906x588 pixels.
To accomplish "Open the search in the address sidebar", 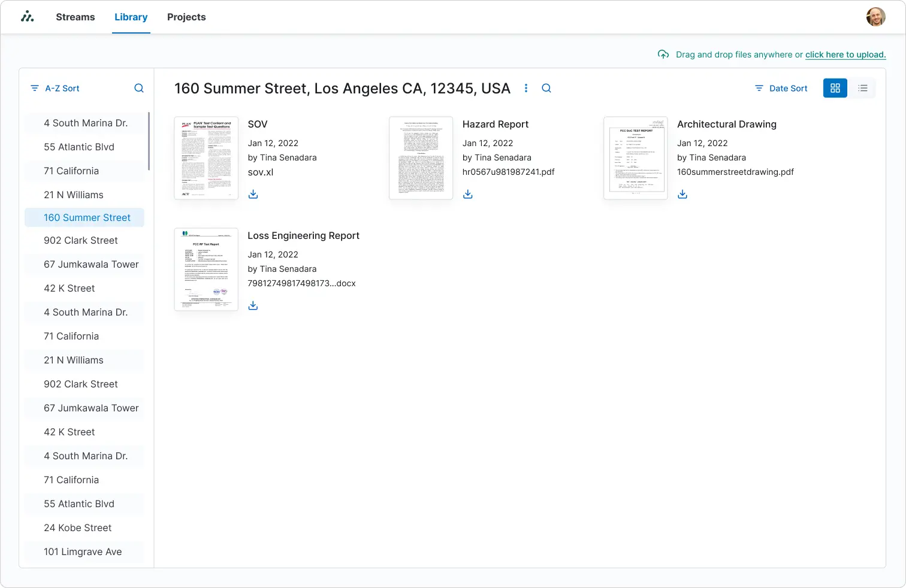I will tap(138, 88).
